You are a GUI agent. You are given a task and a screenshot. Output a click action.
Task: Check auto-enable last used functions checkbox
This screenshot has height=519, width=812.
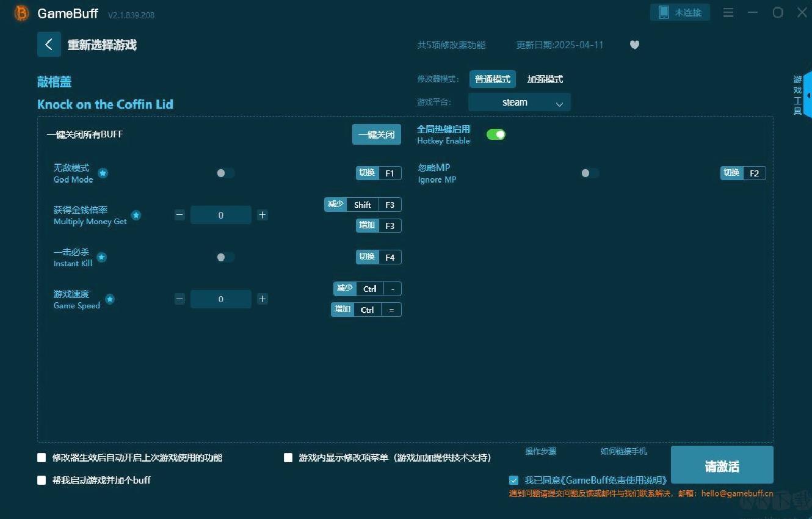click(42, 457)
